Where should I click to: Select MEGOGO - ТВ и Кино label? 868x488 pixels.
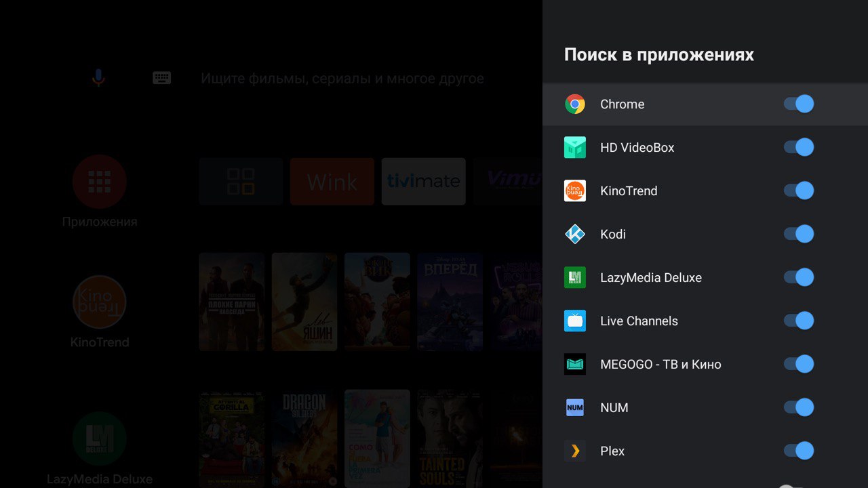[x=660, y=365]
